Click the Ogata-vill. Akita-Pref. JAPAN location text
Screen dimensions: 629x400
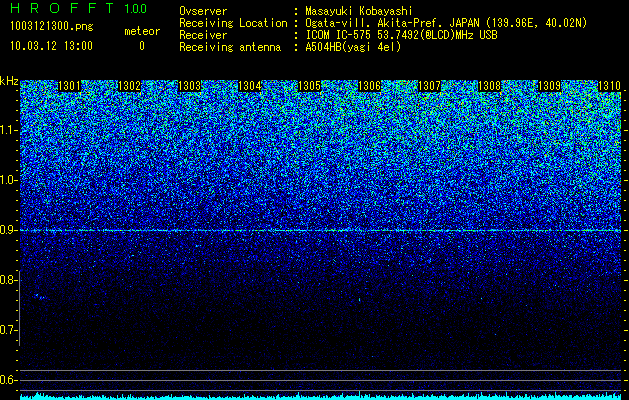point(446,23)
